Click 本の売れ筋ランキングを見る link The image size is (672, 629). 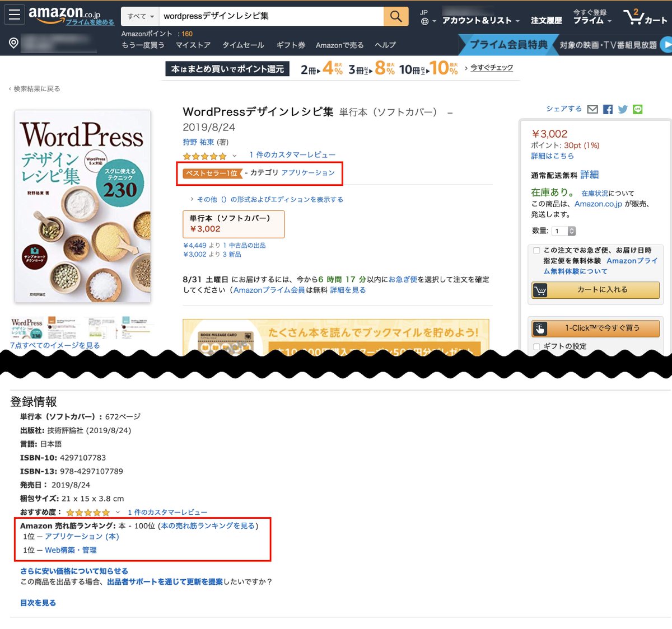(208, 526)
